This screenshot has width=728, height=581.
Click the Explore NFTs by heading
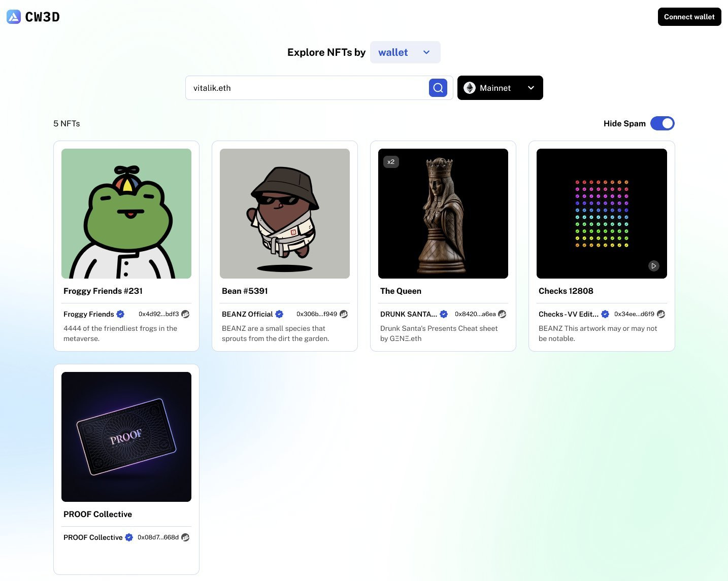pyautogui.click(x=326, y=52)
